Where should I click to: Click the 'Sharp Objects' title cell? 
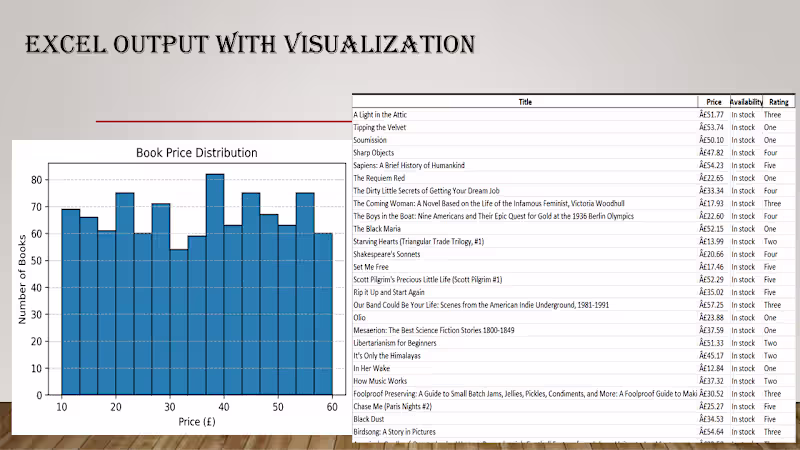[525, 153]
